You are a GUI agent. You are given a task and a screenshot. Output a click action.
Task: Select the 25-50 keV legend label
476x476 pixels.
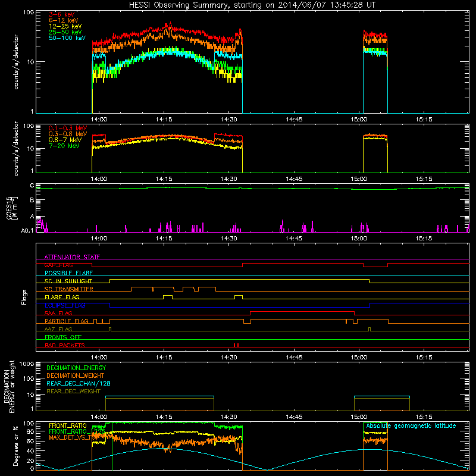pyautogui.click(x=65, y=32)
